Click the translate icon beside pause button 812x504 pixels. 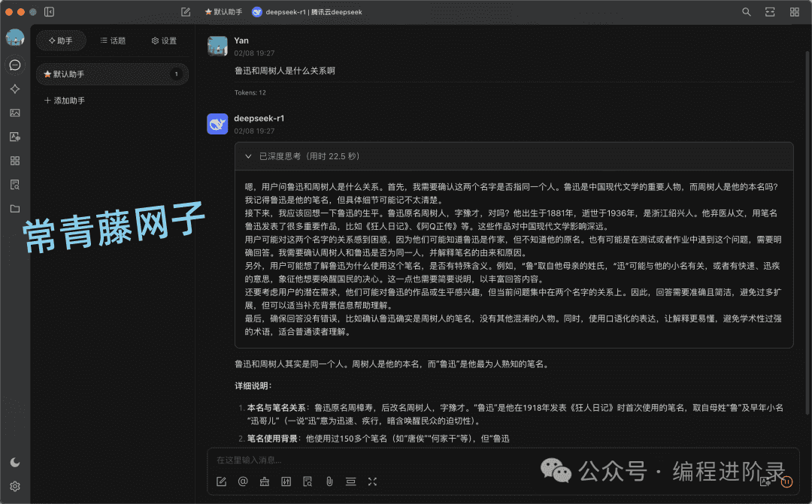pyautogui.click(x=765, y=481)
